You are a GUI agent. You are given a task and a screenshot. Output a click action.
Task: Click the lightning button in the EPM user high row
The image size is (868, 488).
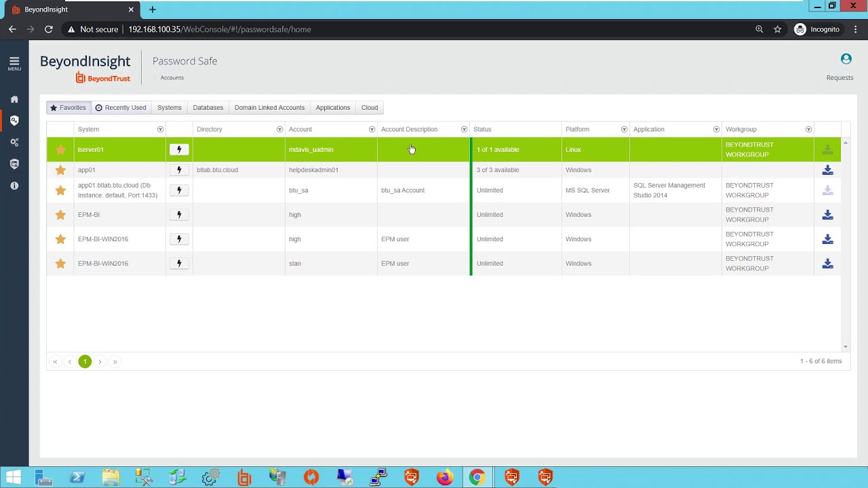pyautogui.click(x=179, y=239)
